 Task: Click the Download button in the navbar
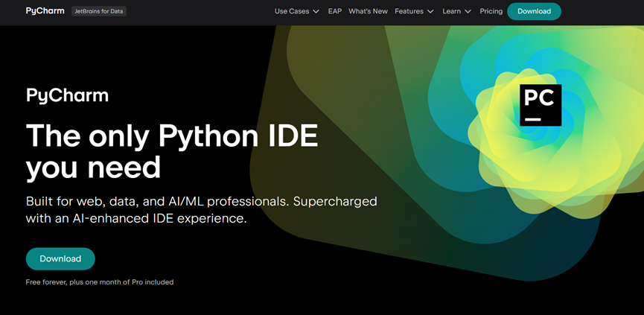[534, 11]
